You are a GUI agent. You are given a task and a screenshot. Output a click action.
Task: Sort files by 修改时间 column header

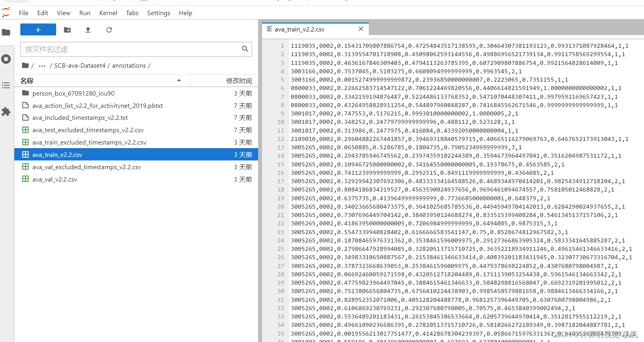pos(224,81)
